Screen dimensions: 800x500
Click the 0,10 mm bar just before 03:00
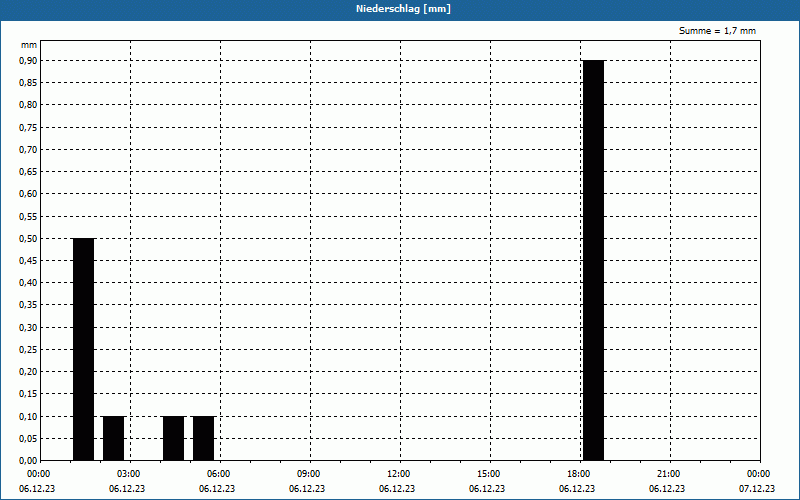click(113, 438)
